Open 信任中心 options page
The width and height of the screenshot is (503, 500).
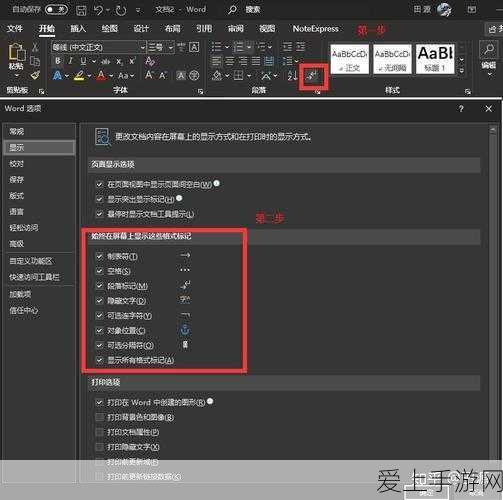pos(39,311)
